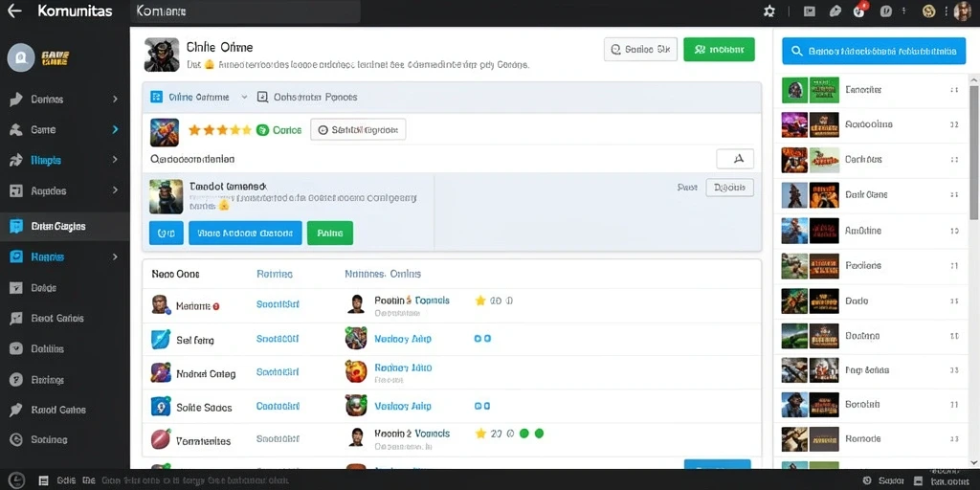Open the settings gear in top bar
Screen dimensions: 980x490
click(769, 11)
